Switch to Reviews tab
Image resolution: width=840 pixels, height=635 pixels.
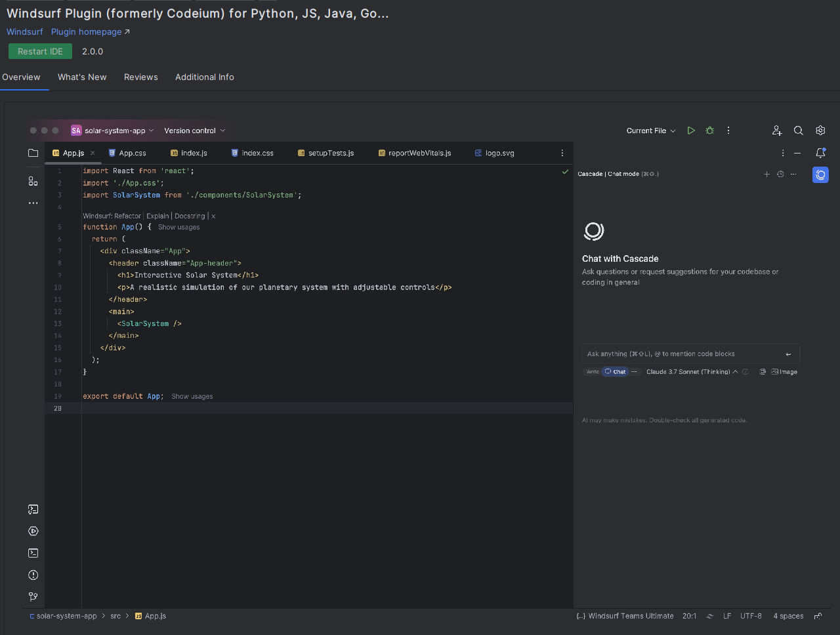click(141, 77)
